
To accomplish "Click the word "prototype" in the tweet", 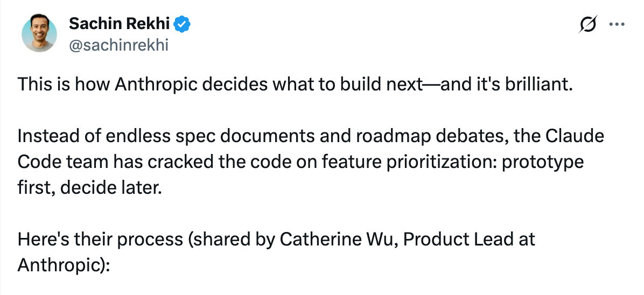I will (542, 161).
